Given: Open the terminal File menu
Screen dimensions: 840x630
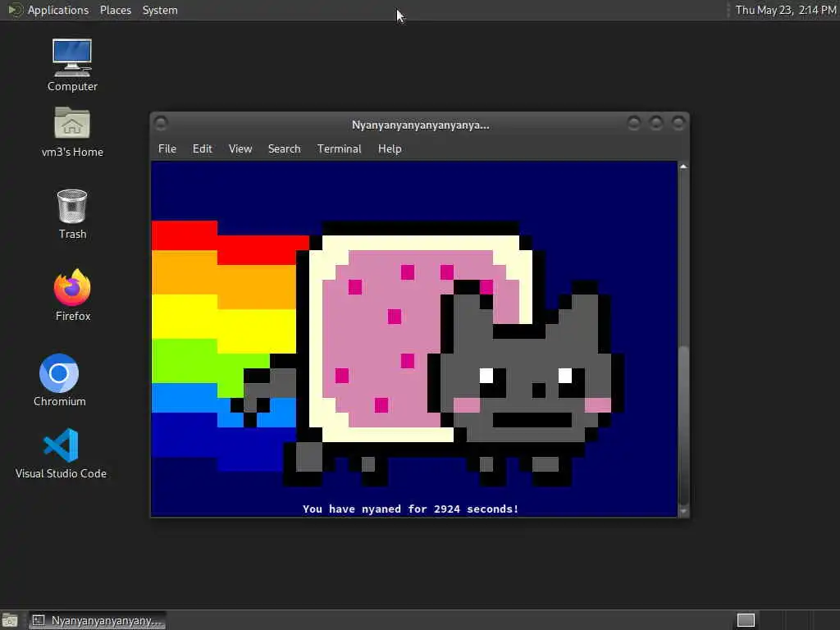Looking at the screenshot, I should 167,149.
